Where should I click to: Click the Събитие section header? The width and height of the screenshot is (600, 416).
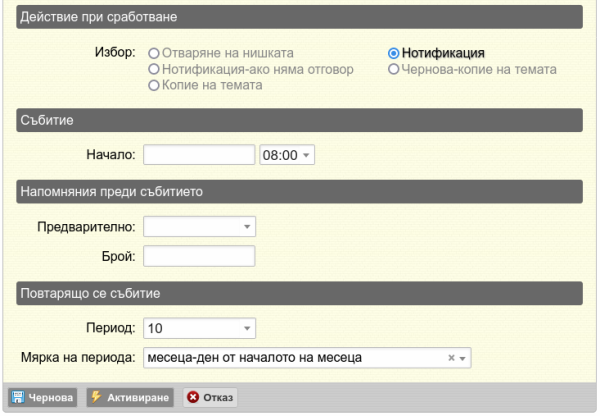pos(299,120)
